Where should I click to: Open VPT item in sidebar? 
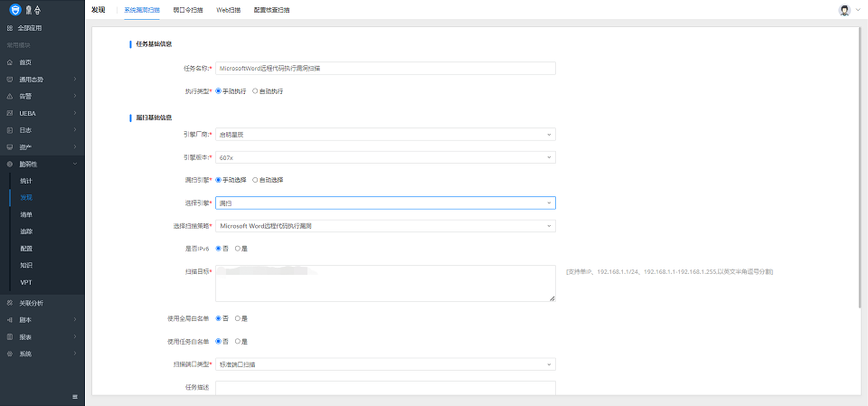pyautogui.click(x=26, y=282)
